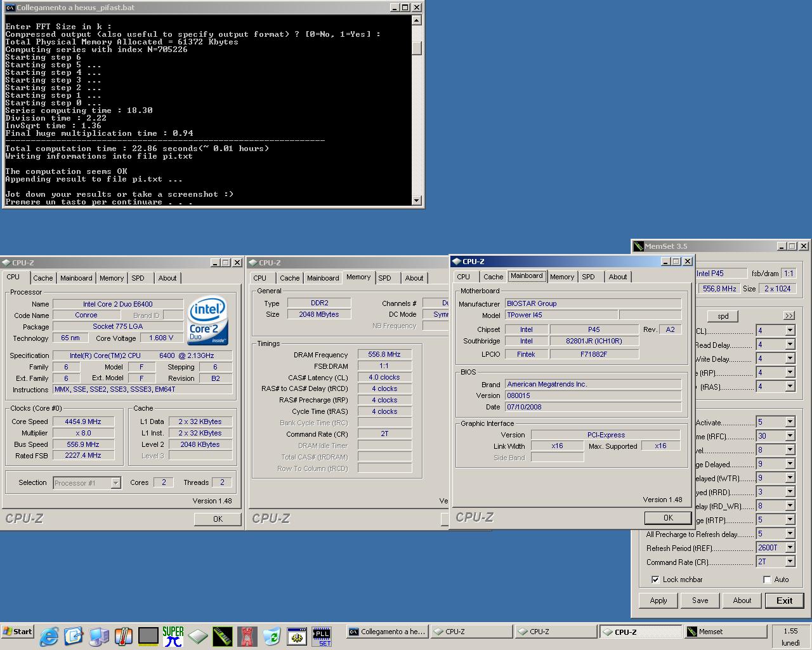
Task: Click the console vertical scrollbar thumb
Action: click(x=417, y=48)
